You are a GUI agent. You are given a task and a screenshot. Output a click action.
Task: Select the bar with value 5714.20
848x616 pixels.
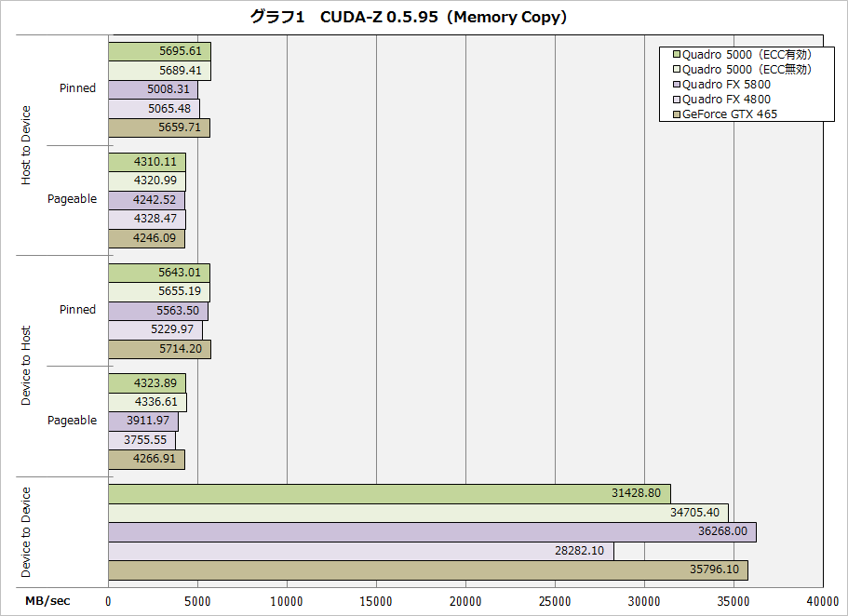click(159, 349)
